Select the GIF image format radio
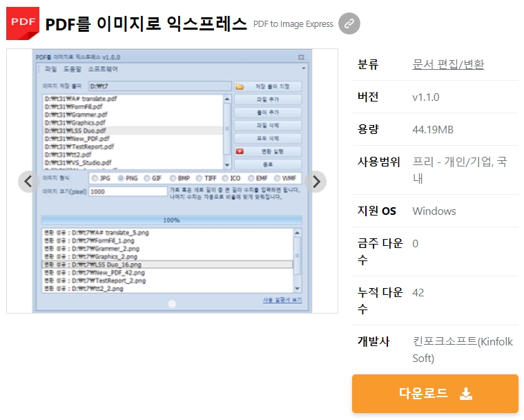 point(147,178)
